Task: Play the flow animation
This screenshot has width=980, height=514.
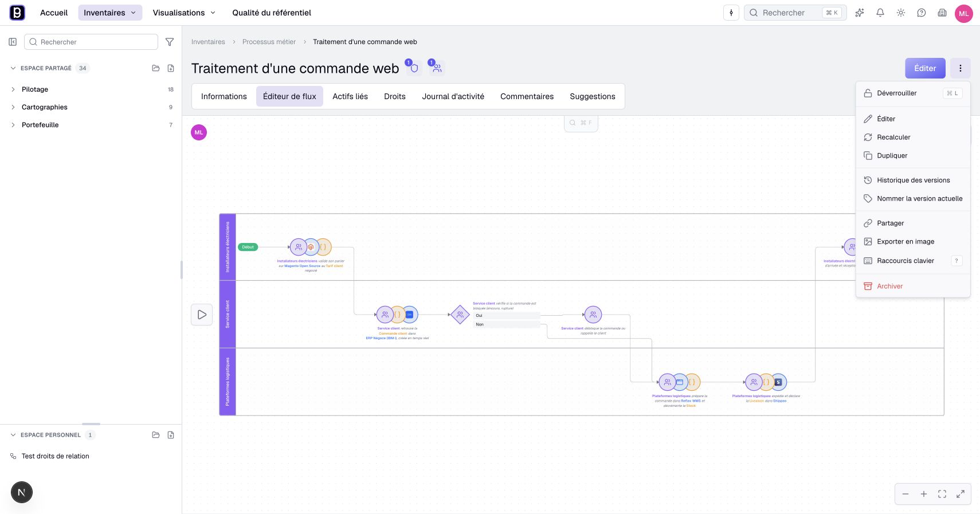Action: pyautogui.click(x=202, y=315)
